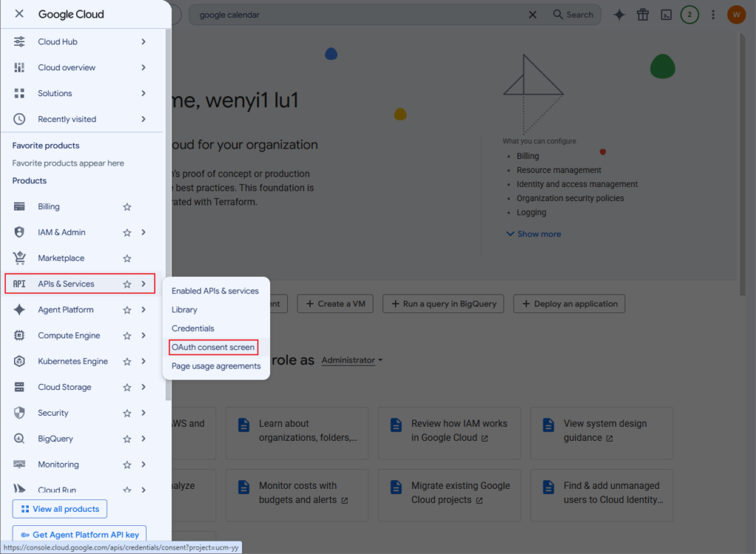Pin Compute Engine with its star
The height and width of the screenshot is (554, 756).
127,336
